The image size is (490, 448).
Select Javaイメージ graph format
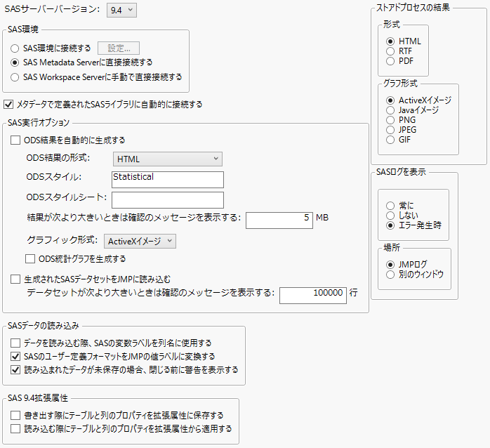(390, 110)
